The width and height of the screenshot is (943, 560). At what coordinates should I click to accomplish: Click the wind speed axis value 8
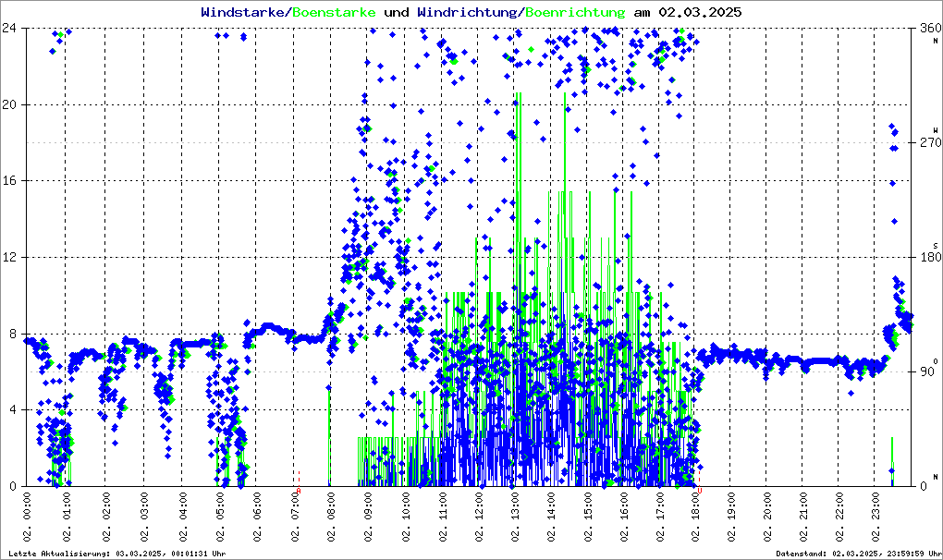click(x=13, y=334)
